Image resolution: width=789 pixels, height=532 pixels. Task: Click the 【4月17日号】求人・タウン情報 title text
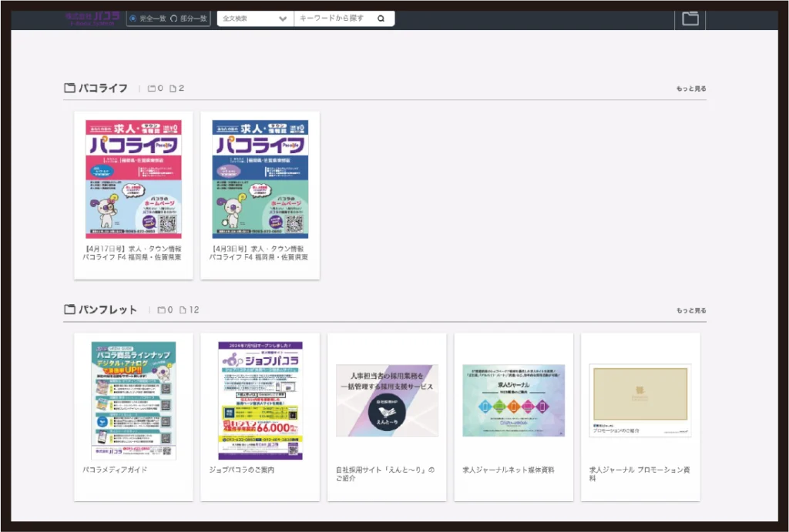coord(132,253)
